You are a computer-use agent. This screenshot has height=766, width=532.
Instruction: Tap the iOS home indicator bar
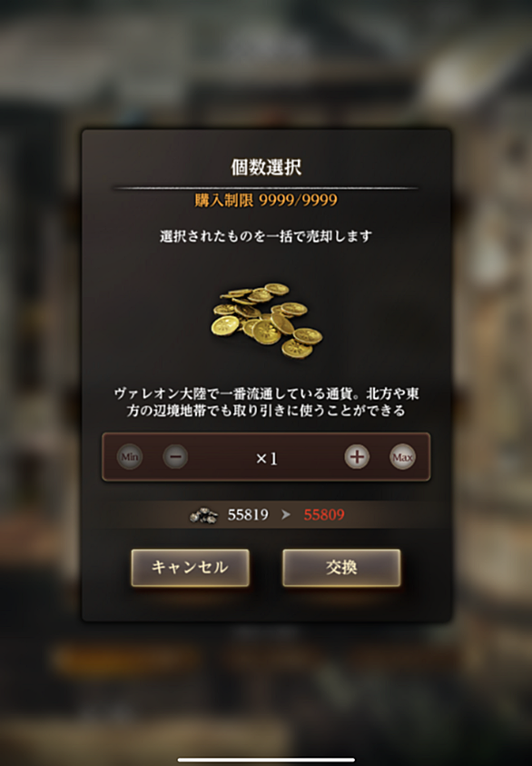click(x=266, y=760)
